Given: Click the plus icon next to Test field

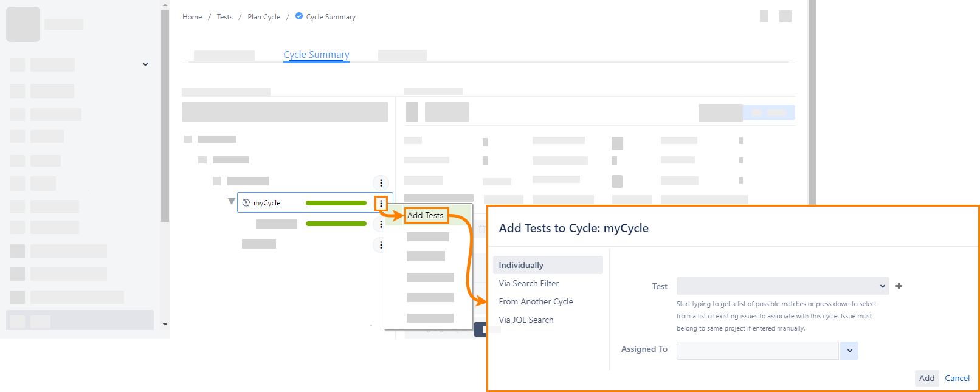Looking at the screenshot, I should pos(899,286).
